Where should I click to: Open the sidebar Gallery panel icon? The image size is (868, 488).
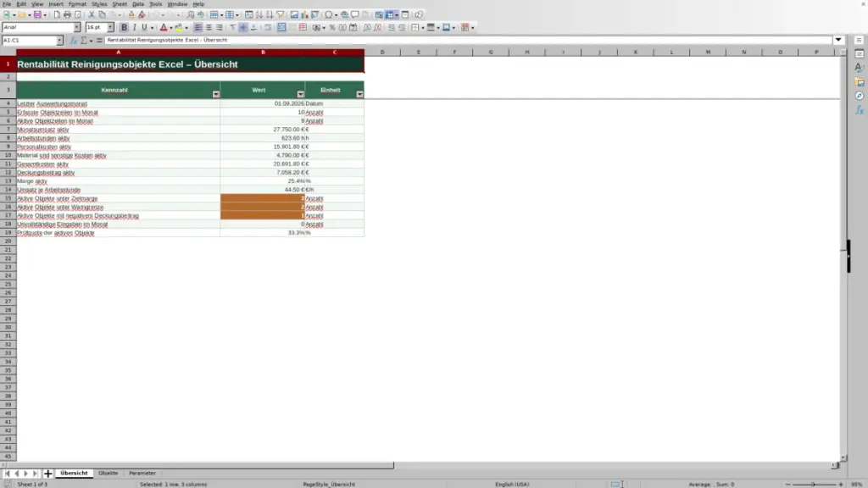[x=860, y=82]
